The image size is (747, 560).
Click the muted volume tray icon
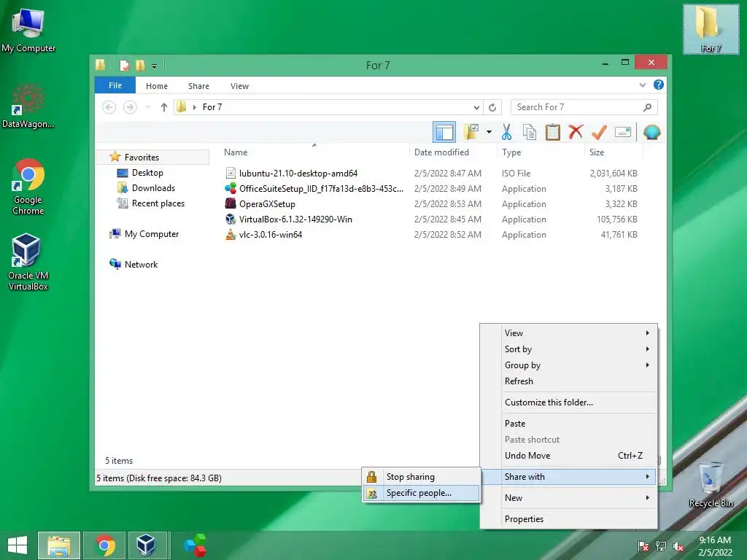(x=678, y=546)
